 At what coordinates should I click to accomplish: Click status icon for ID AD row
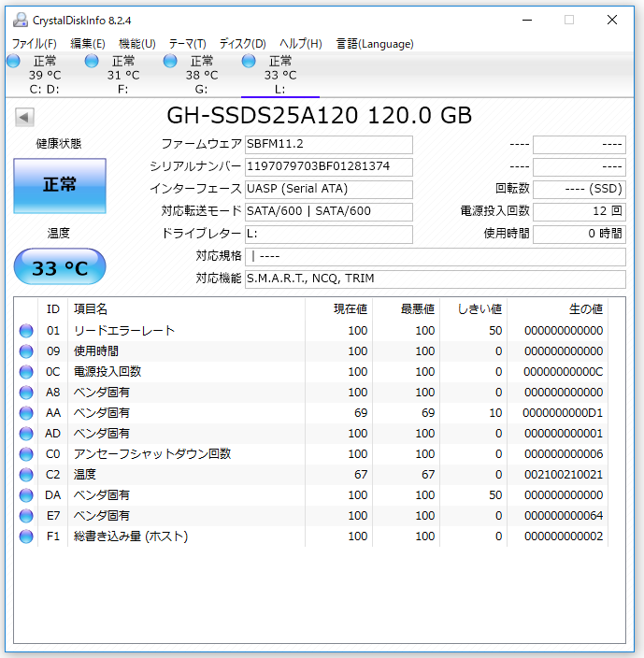tap(26, 434)
